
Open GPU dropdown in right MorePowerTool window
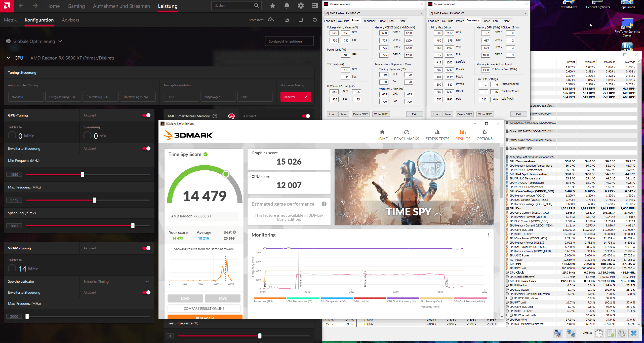click(x=478, y=13)
